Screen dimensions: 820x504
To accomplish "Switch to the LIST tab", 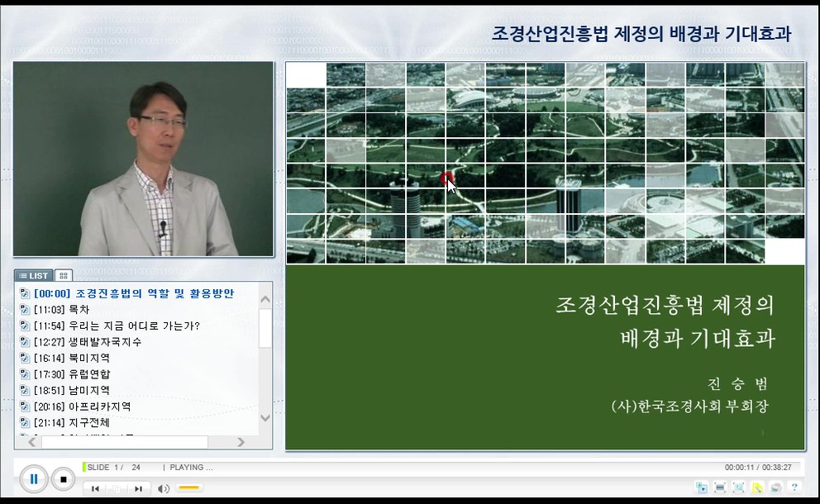I will click(34, 275).
